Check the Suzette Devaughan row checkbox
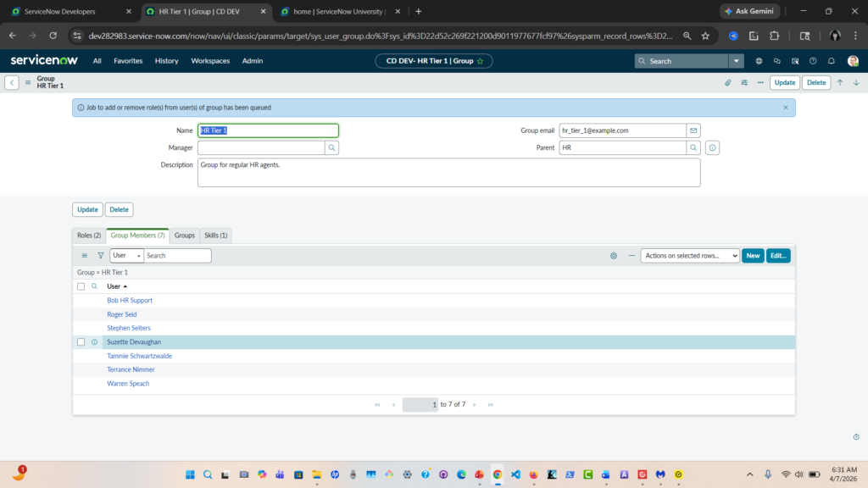The image size is (868, 488). pyautogui.click(x=81, y=342)
